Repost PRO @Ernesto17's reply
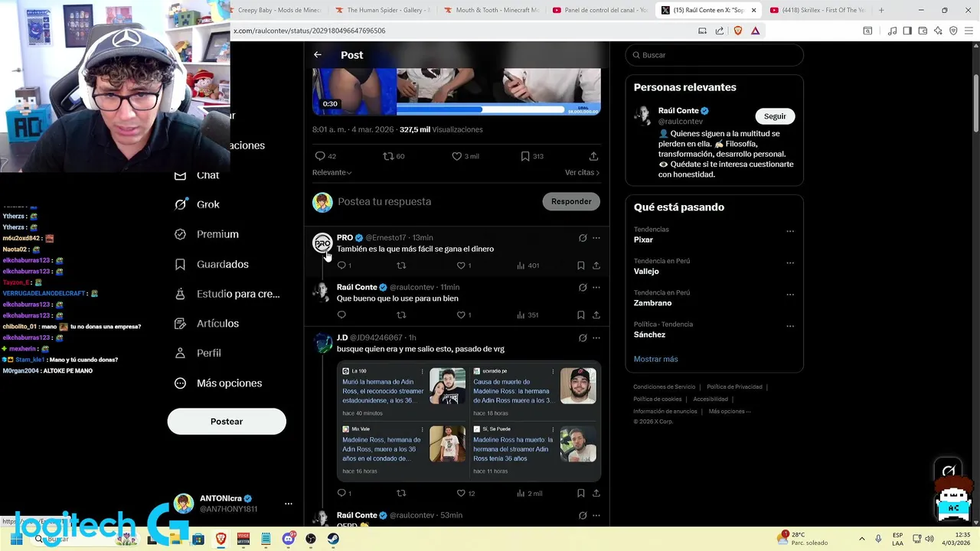Image resolution: width=980 pixels, height=551 pixels. click(401, 266)
